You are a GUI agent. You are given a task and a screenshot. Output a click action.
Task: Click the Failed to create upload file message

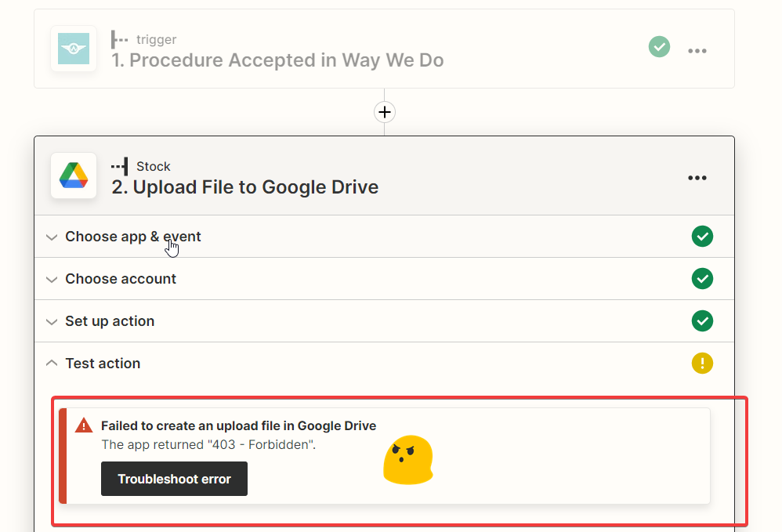(x=238, y=425)
